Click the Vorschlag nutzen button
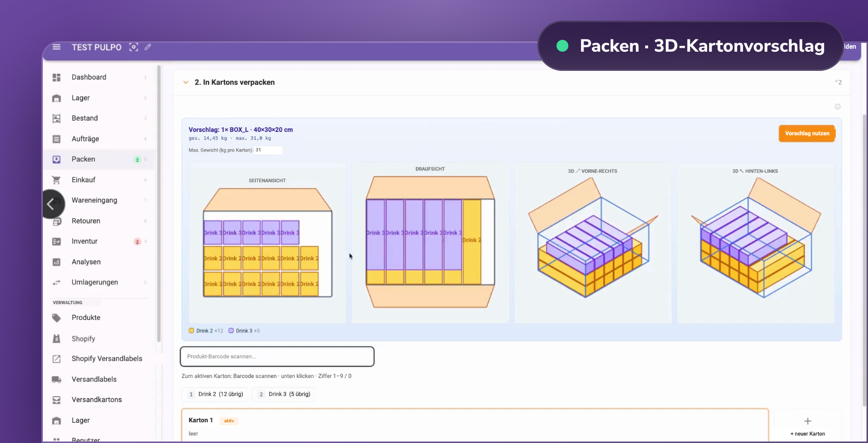The height and width of the screenshot is (443, 868). click(807, 133)
